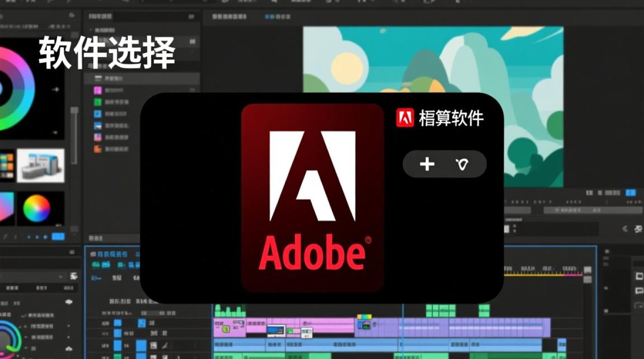The width and height of the screenshot is (644, 359).
Task: Click the 楫算软件 label in the overlay
Action: [451, 118]
